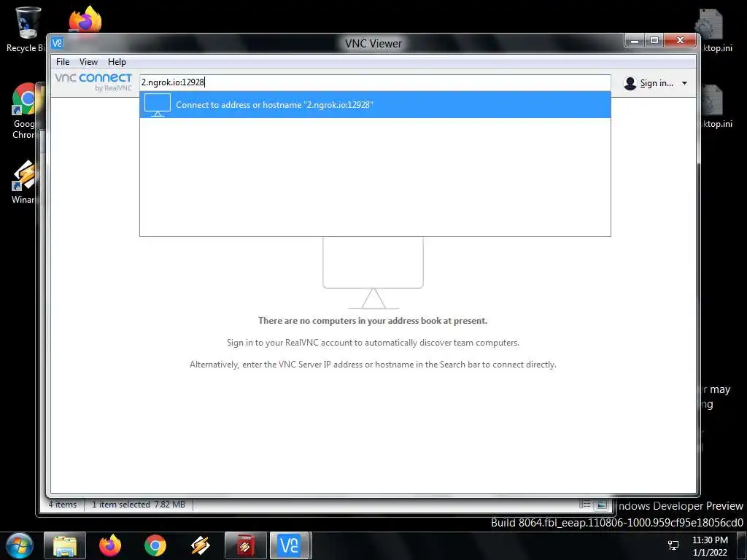Image resolution: width=747 pixels, height=560 pixels.
Task: Click the address search bar
Action: point(375,82)
